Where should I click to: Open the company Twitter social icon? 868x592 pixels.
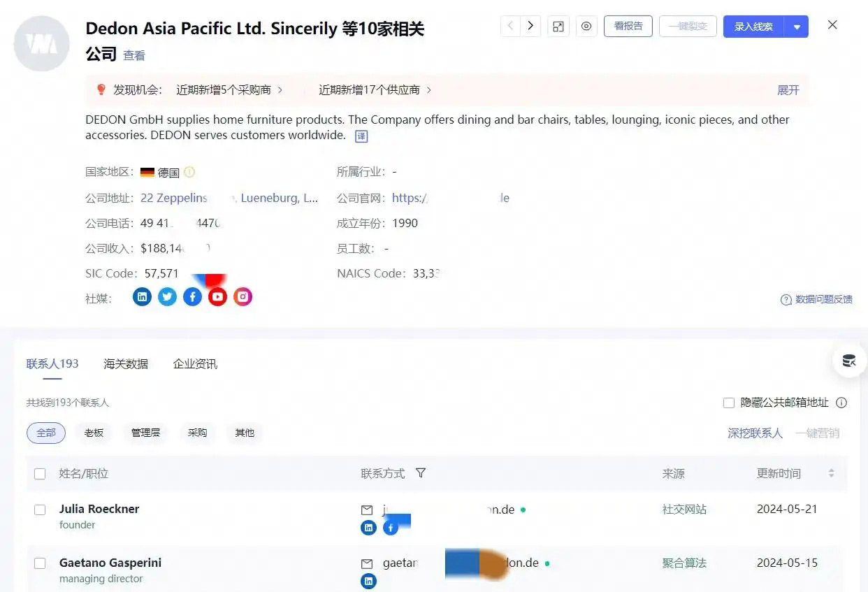click(167, 297)
